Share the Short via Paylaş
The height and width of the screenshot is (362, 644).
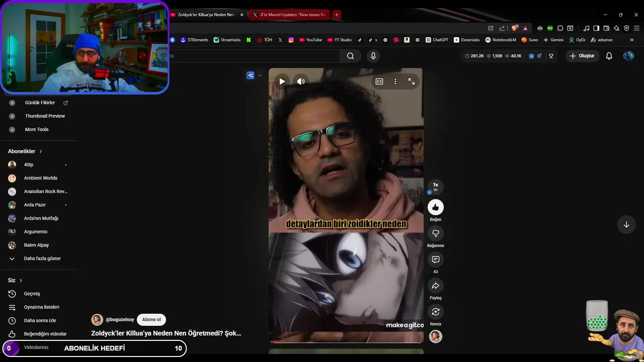pyautogui.click(x=436, y=286)
